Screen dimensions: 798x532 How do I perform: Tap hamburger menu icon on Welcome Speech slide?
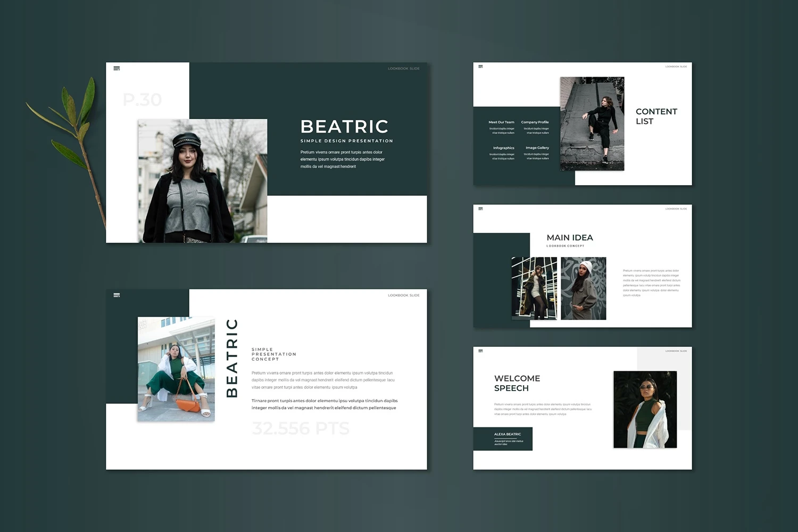[x=480, y=351]
